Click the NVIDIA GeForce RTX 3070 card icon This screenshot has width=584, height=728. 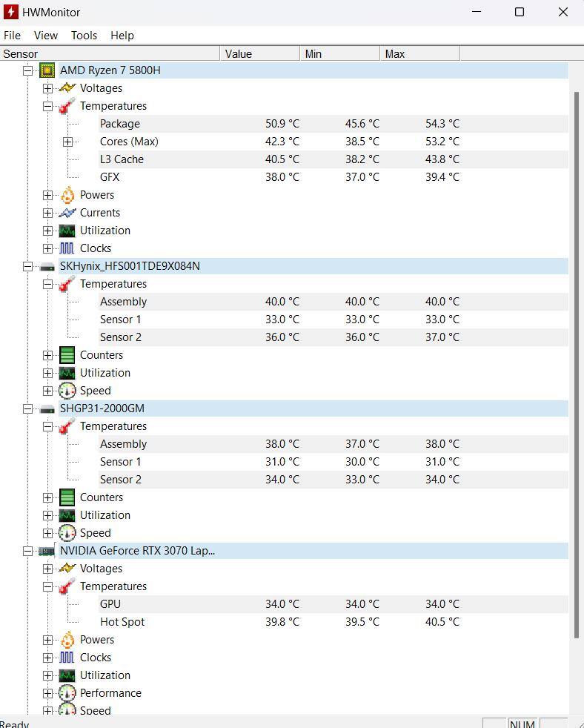point(47,551)
